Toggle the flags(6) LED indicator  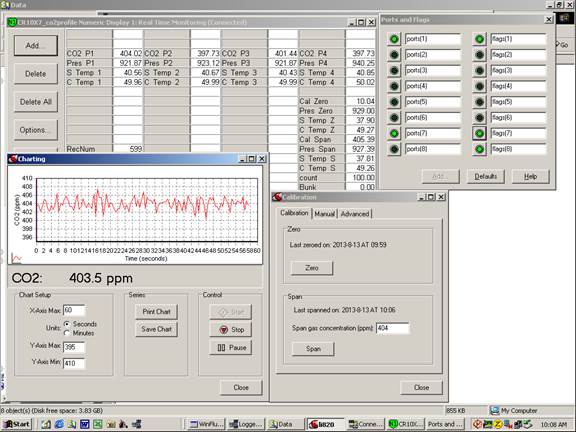479,118
